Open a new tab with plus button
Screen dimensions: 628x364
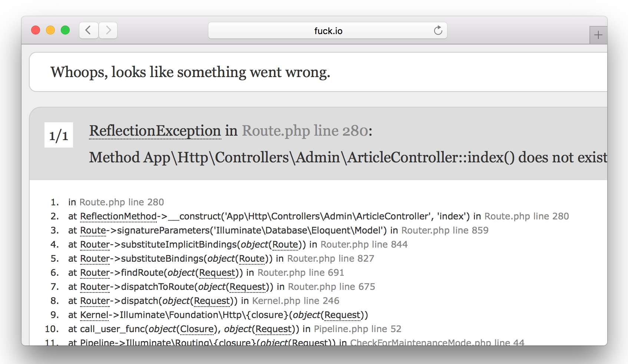pyautogui.click(x=598, y=35)
